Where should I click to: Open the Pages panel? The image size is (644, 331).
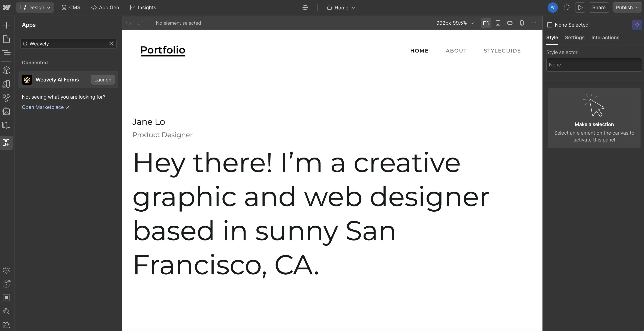pos(6,39)
